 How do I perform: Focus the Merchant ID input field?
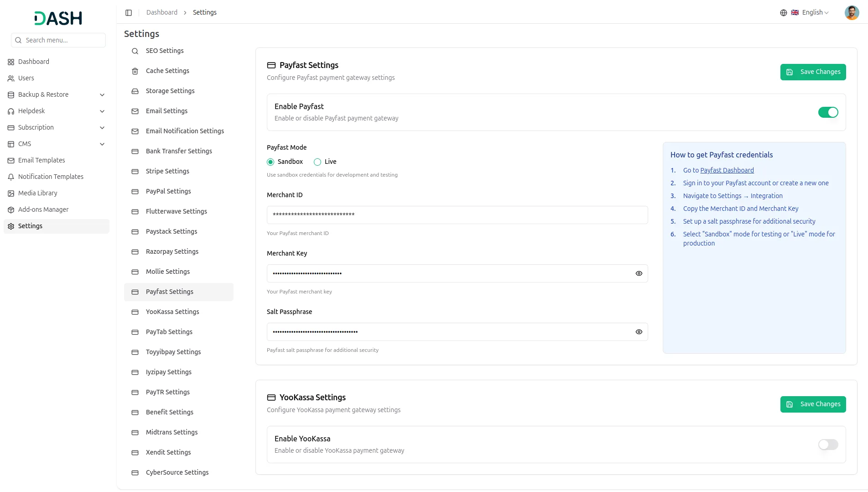pos(457,215)
